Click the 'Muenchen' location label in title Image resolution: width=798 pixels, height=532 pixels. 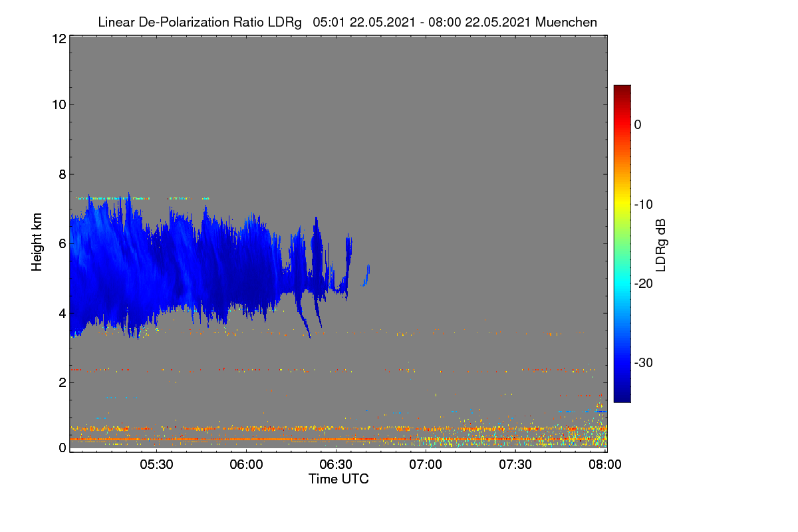(x=566, y=23)
